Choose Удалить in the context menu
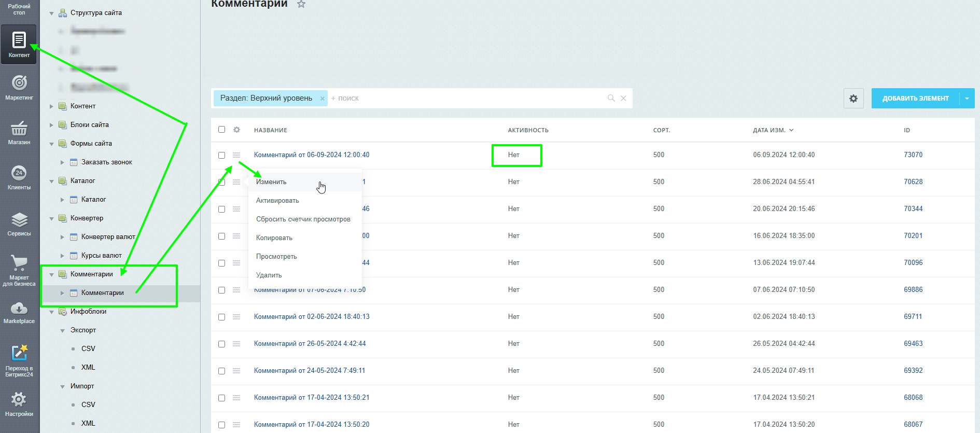This screenshot has width=980, height=433. tap(269, 275)
